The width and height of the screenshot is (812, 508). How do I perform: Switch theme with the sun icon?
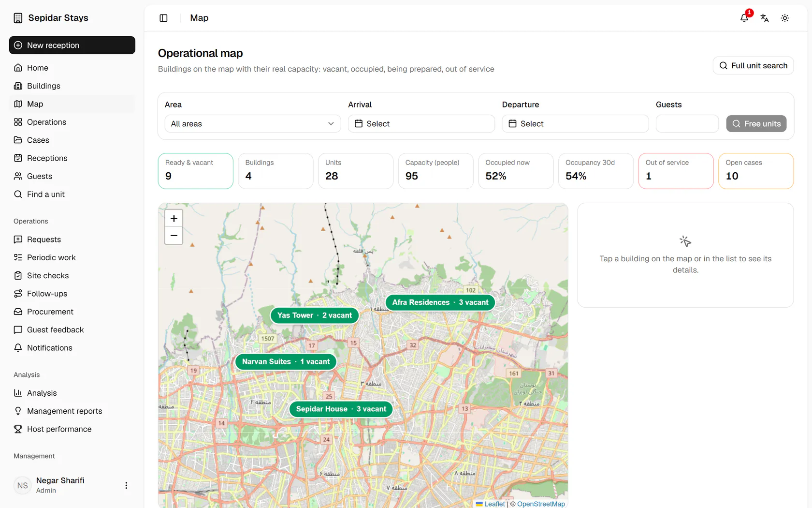coord(785,18)
